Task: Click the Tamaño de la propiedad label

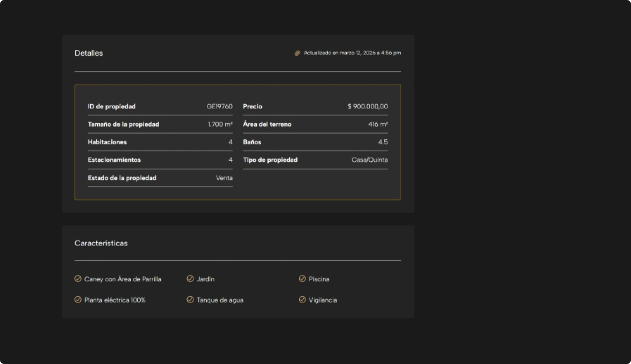Action: tap(124, 124)
